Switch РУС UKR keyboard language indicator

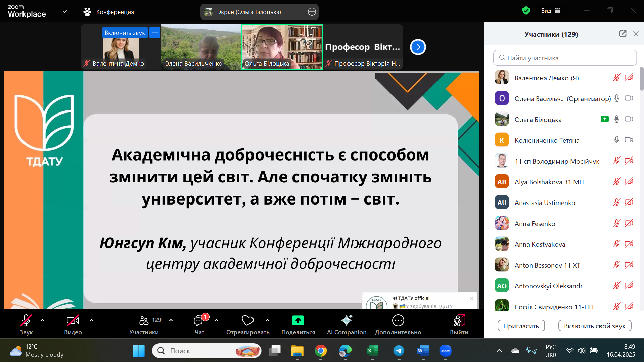click(x=551, y=351)
